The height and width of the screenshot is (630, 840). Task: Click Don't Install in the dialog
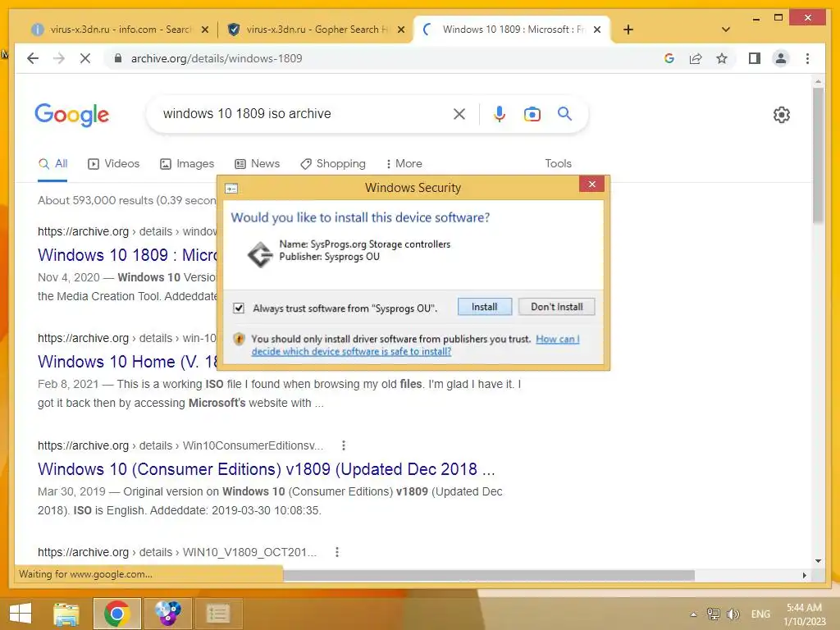pos(557,307)
